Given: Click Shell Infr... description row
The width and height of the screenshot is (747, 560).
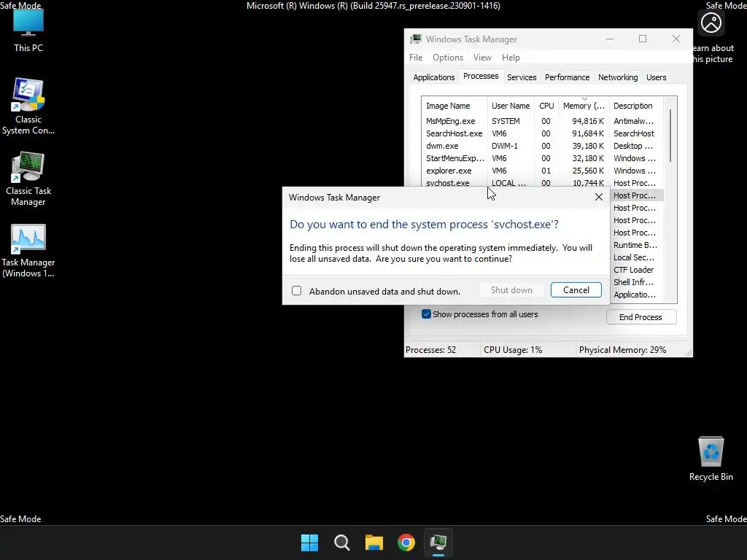Looking at the screenshot, I should point(633,282).
